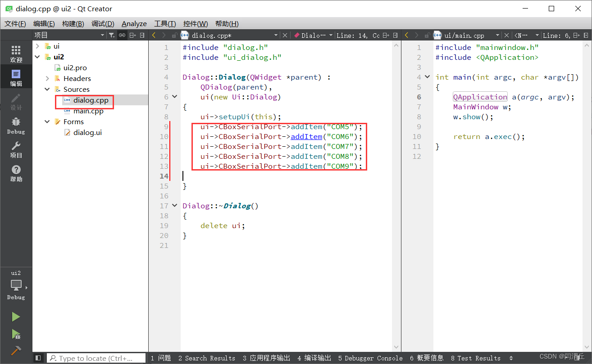
Task: Expand the Headers folder
Action: [x=47, y=78]
